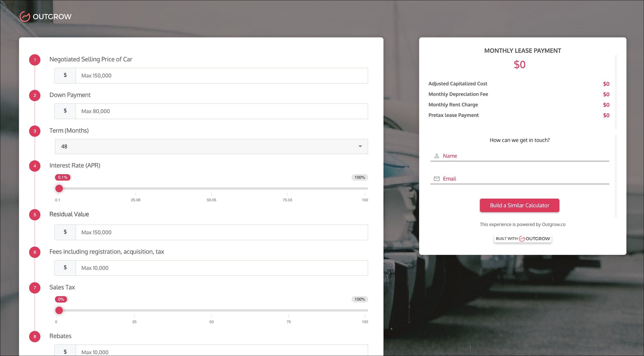Click the person icon beside Name
The image size is (644, 356).
(x=437, y=156)
